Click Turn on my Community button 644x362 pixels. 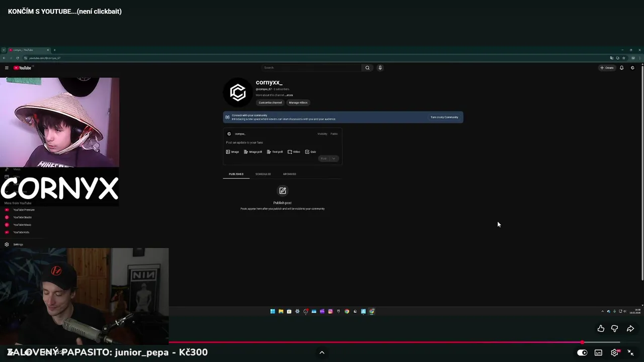point(444,117)
